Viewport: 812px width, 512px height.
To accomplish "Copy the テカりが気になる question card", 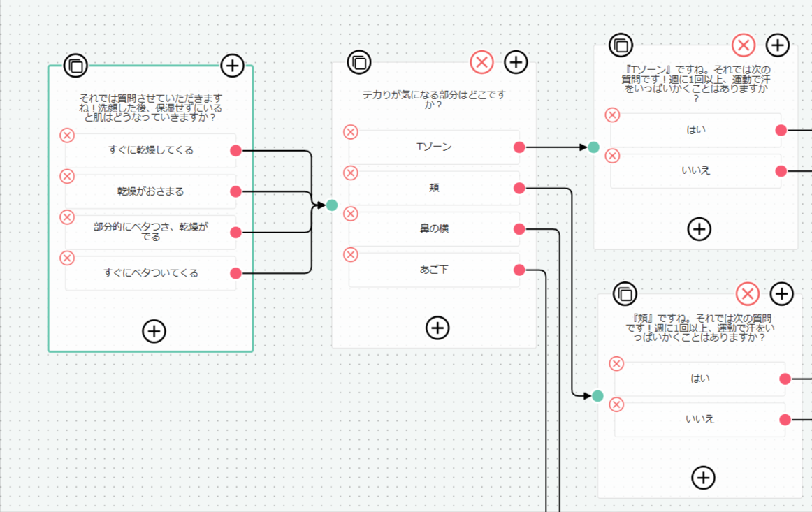I will pos(359,63).
